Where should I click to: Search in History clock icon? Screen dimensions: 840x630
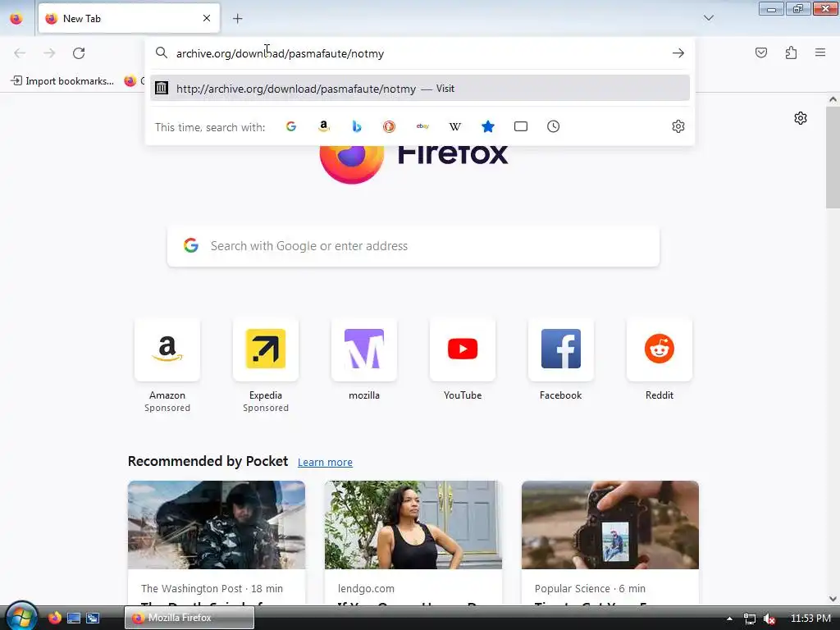554,126
